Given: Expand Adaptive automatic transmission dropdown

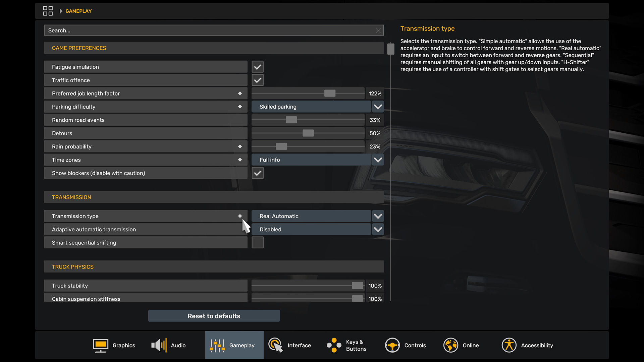Looking at the screenshot, I should click(378, 230).
